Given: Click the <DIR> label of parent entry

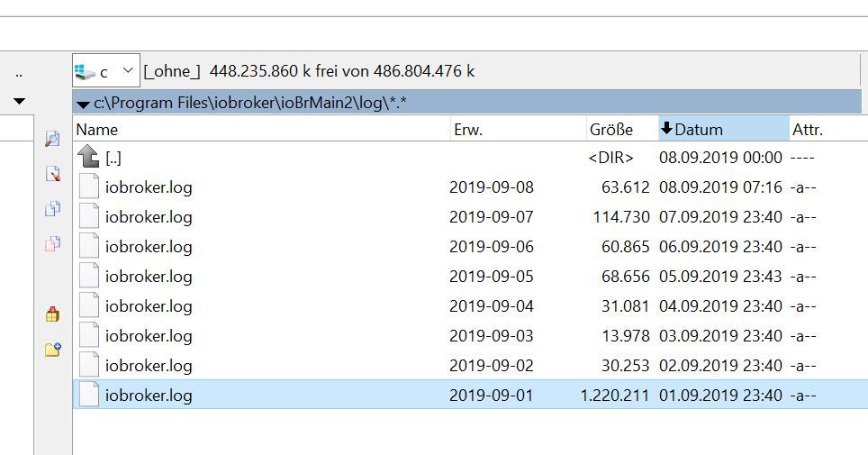Looking at the screenshot, I should point(611,158).
